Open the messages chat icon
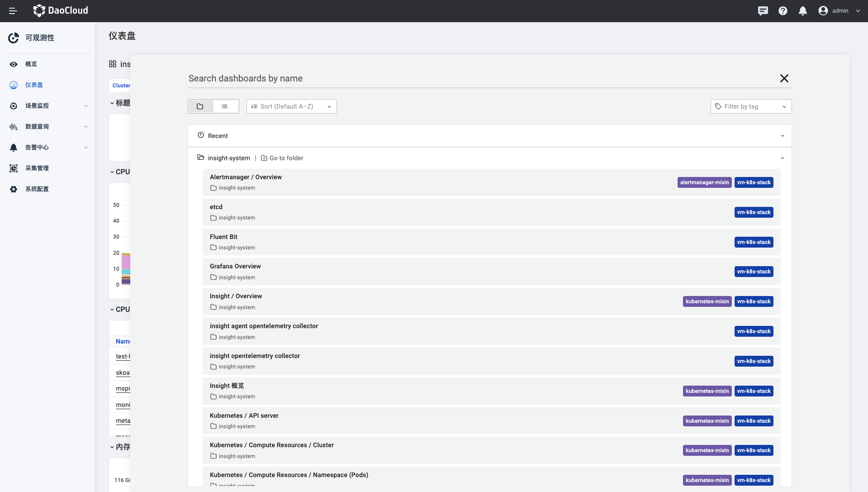Image resolution: width=868 pixels, height=492 pixels. [763, 11]
